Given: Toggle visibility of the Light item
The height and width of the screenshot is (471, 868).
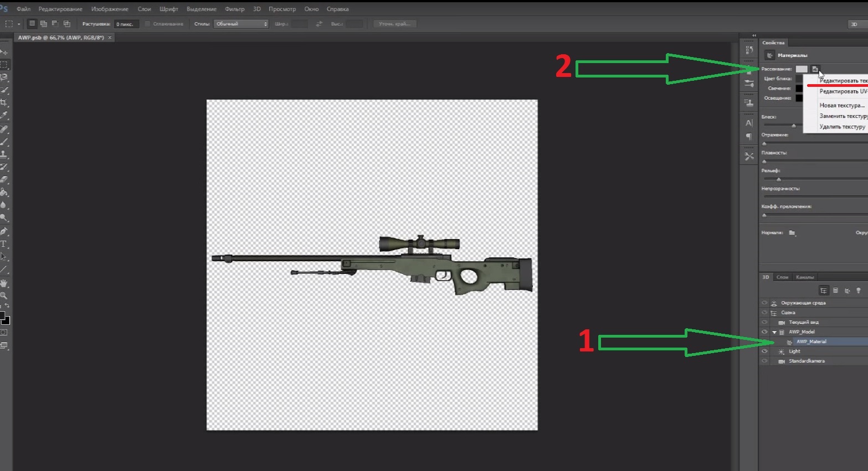Looking at the screenshot, I should [x=764, y=351].
